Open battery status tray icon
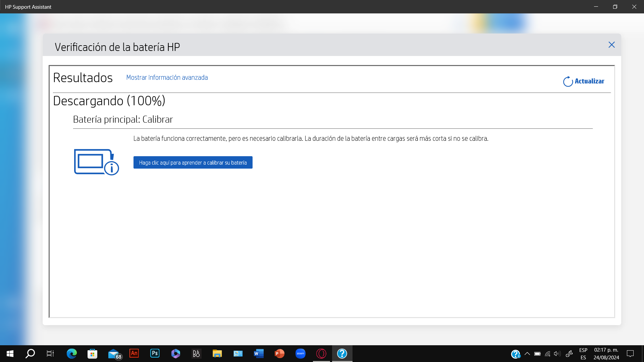644x362 pixels. (x=537, y=354)
